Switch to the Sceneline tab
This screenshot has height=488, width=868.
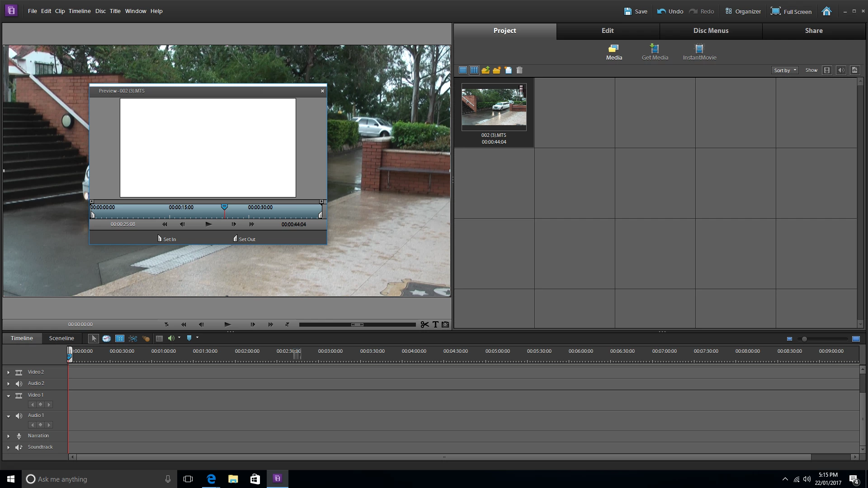tap(61, 338)
